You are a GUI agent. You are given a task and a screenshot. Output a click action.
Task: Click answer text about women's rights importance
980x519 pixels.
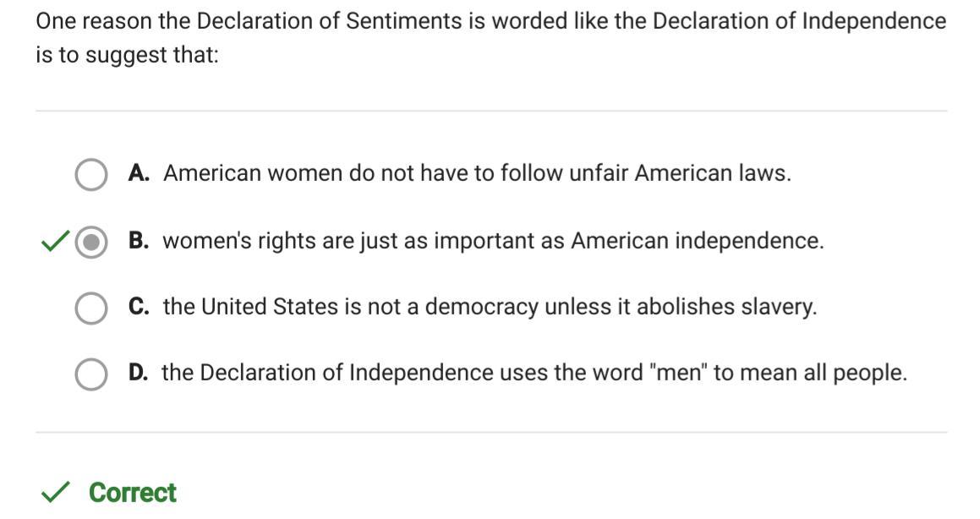pos(493,241)
